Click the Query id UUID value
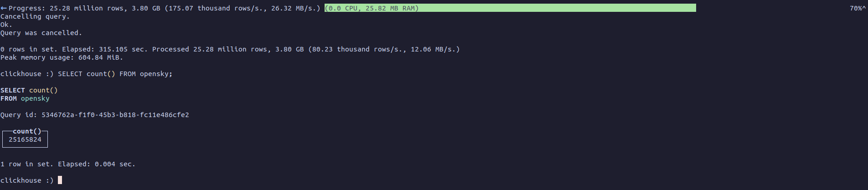Viewport: 868px width, 190px height. click(115, 115)
